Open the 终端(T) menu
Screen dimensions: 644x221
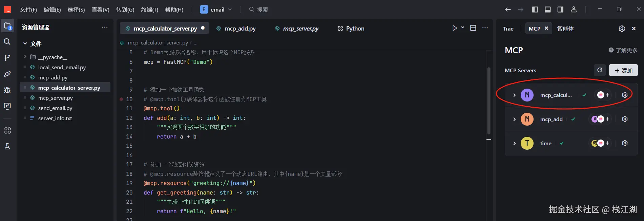(x=150, y=10)
